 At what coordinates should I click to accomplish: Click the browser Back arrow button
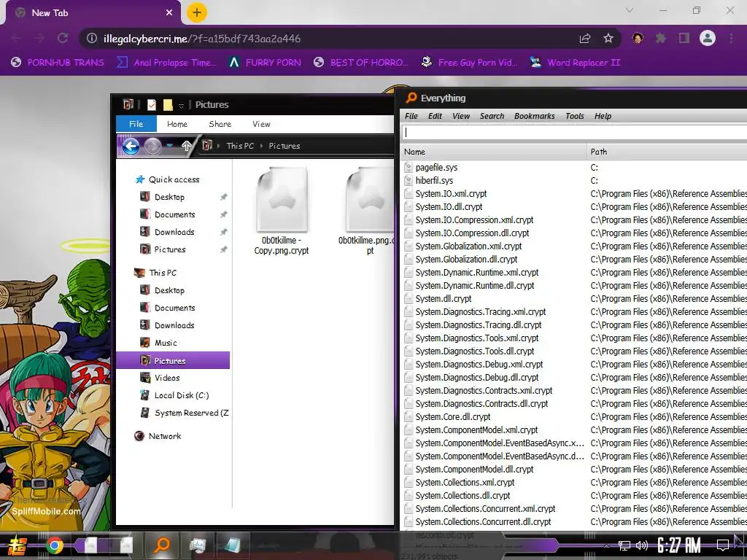tap(16, 38)
